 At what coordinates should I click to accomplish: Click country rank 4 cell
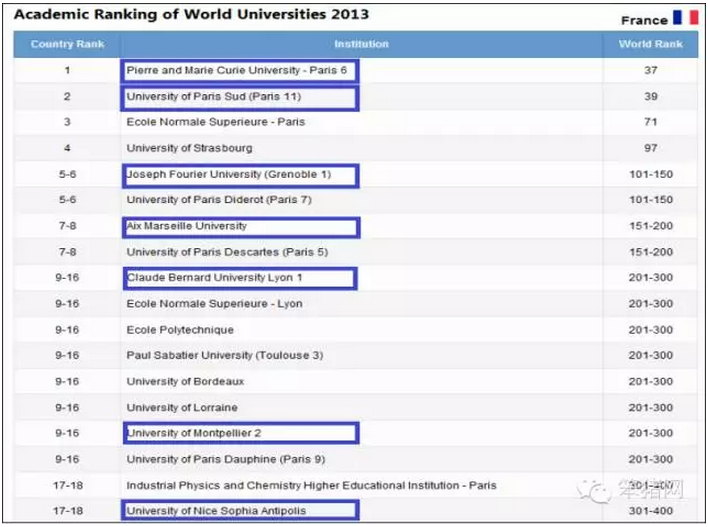click(x=67, y=148)
